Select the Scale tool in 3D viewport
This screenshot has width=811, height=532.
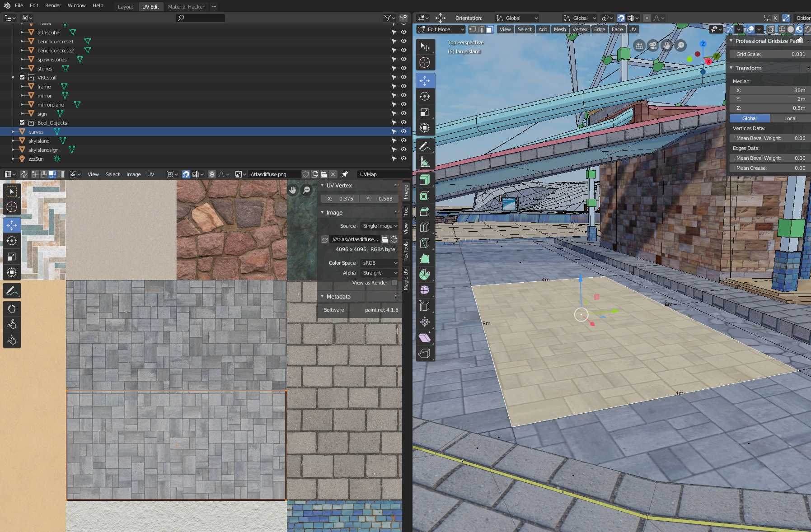click(x=425, y=112)
